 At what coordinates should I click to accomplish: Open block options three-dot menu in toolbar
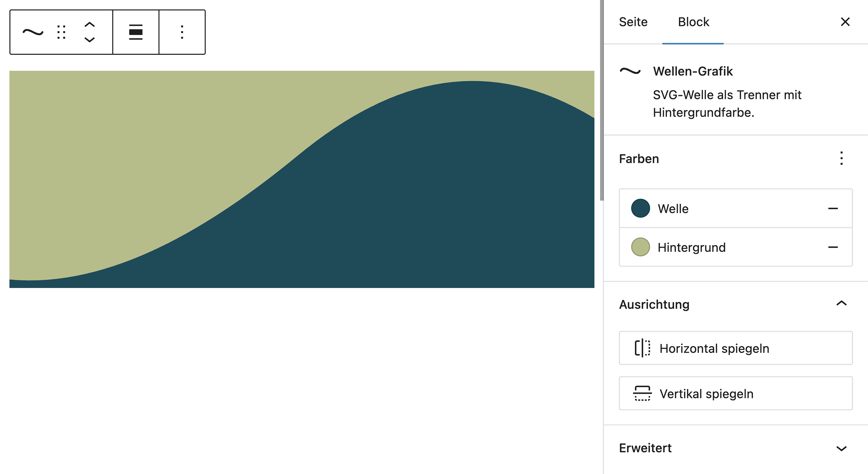[x=182, y=32]
